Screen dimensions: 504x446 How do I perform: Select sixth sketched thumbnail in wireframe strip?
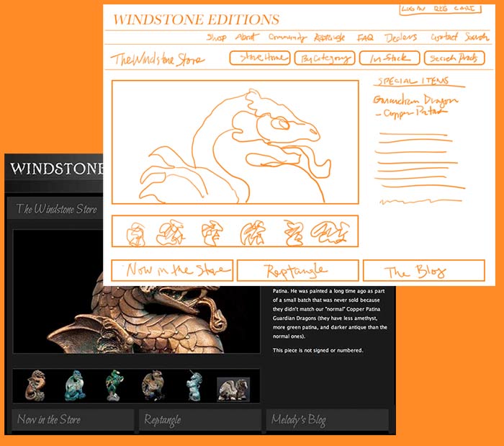click(330, 231)
